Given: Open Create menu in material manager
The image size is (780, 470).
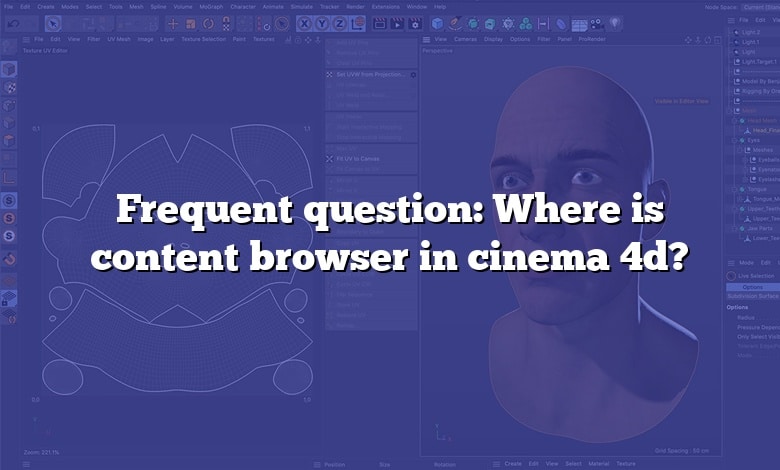Looking at the screenshot, I should pyautogui.click(x=513, y=464).
